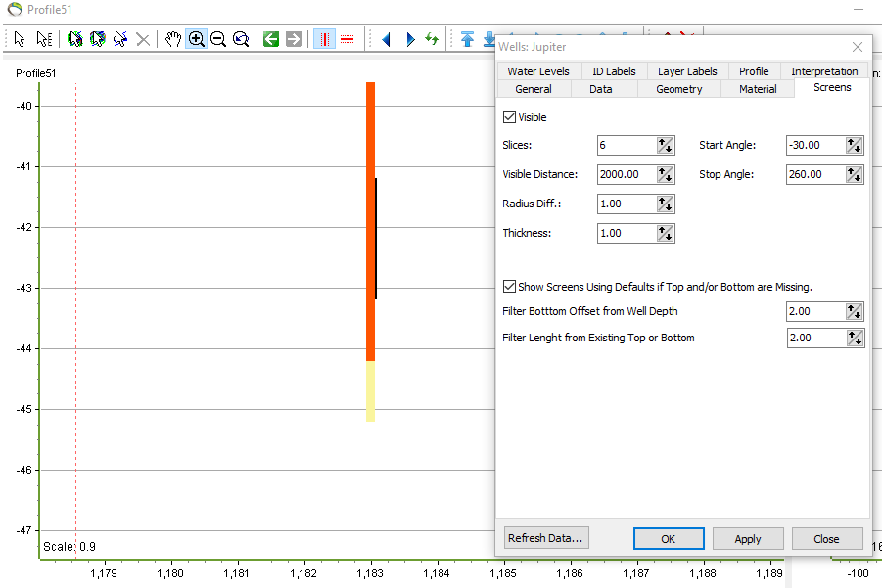This screenshot has width=882, height=588.
Task: Uncheck the Visible checkbox
Action: [x=509, y=117]
